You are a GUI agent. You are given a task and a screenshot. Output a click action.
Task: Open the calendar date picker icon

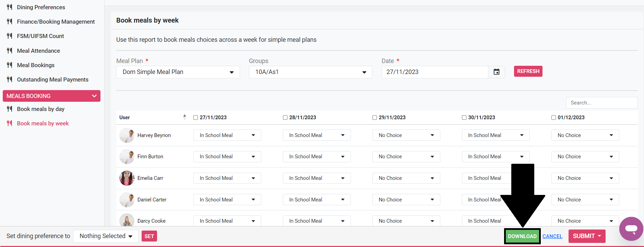click(496, 72)
